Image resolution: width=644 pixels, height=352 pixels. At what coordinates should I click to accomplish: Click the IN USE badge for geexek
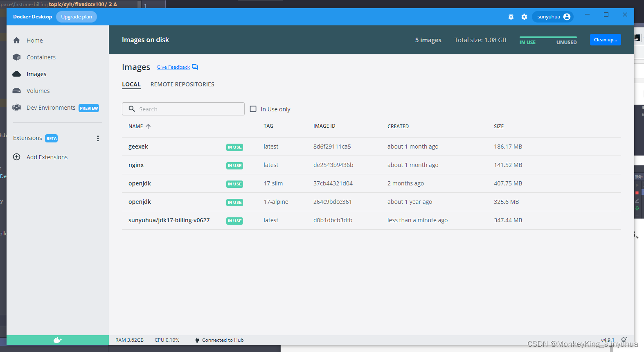click(x=235, y=147)
